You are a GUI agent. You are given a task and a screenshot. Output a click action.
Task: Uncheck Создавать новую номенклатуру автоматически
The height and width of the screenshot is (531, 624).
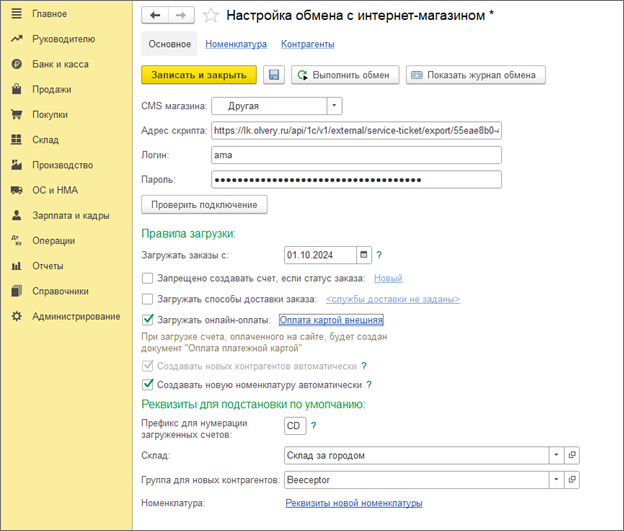click(148, 384)
